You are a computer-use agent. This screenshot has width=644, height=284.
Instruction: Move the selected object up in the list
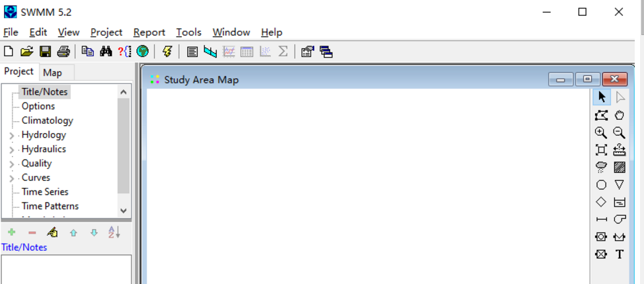click(73, 233)
